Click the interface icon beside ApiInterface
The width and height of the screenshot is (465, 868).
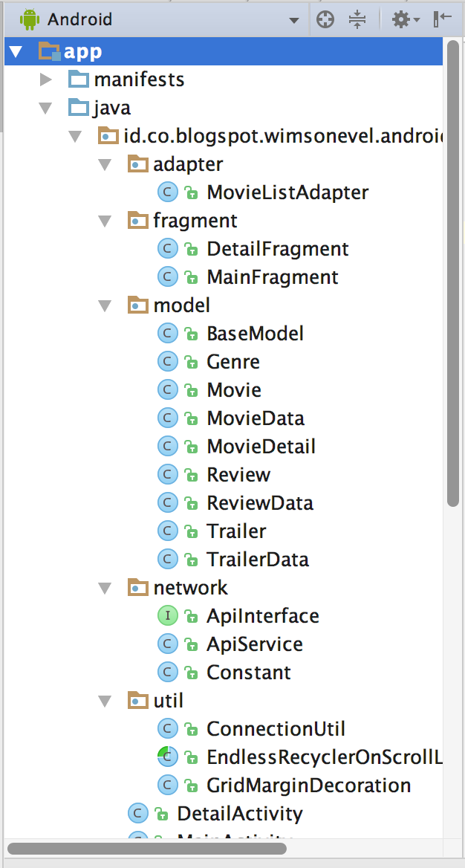pos(166,615)
